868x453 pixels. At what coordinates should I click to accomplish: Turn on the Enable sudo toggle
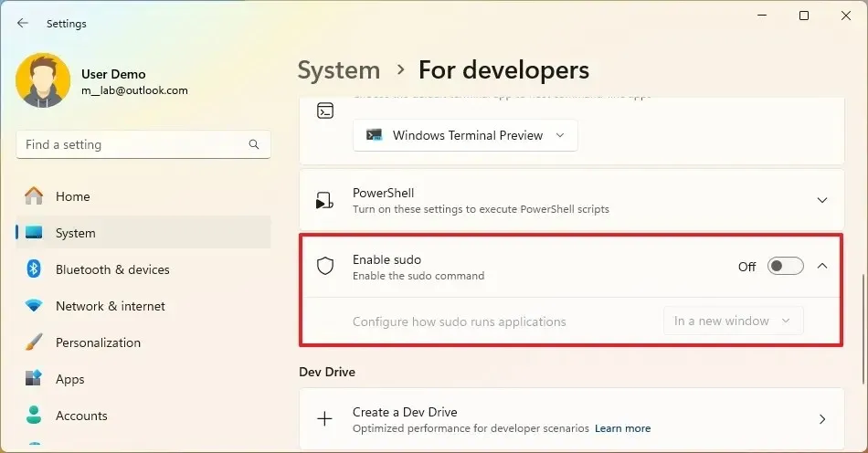point(785,267)
